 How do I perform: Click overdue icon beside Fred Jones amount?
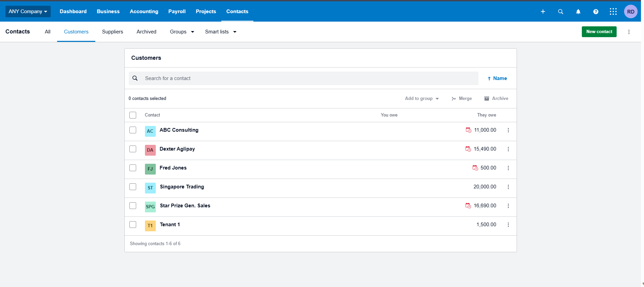pos(475,168)
